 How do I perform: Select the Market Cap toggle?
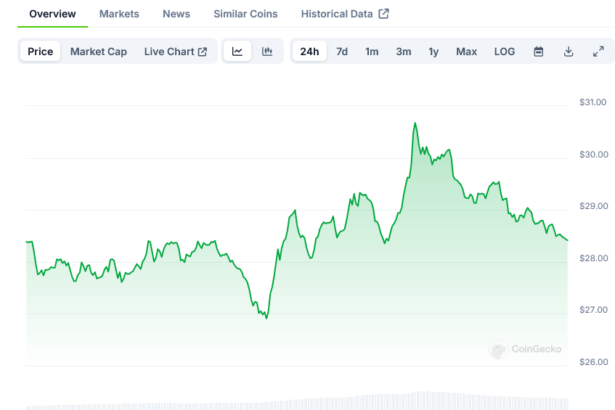click(x=98, y=51)
